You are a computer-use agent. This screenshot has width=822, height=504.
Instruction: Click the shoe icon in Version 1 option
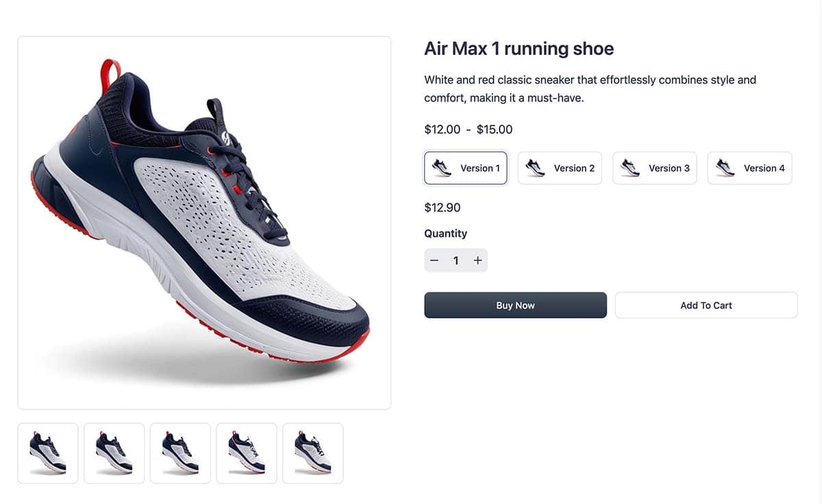click(x=443, y=168)
